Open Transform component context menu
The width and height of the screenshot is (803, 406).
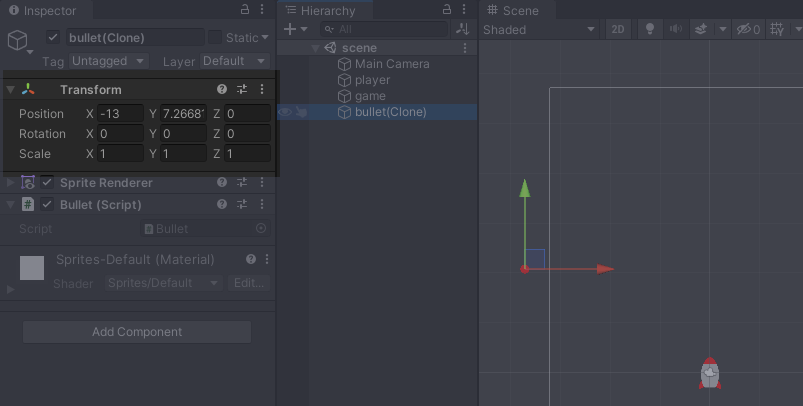pyautogui.click(x=262, y=89)
